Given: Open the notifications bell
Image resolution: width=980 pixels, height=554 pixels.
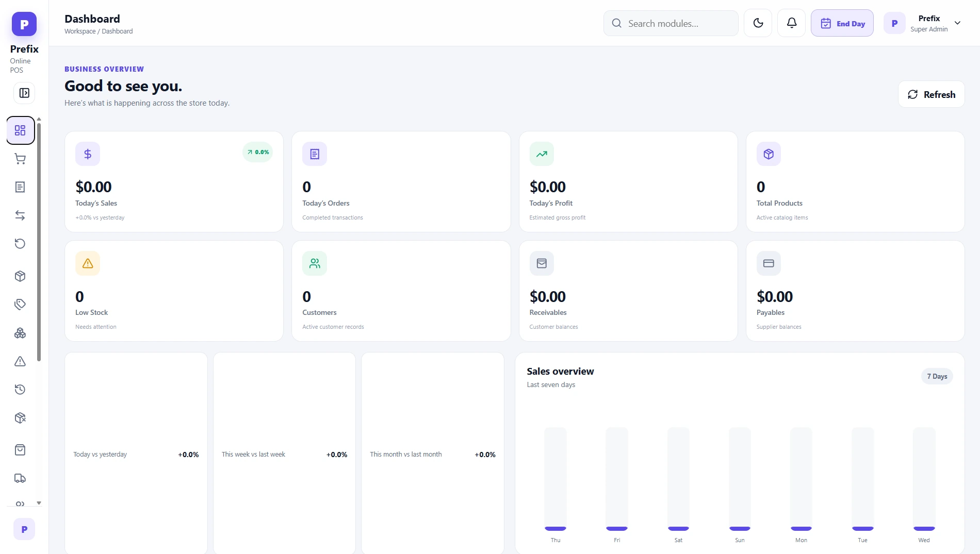Looking at the screenshot, I should [x=791, y=23].
